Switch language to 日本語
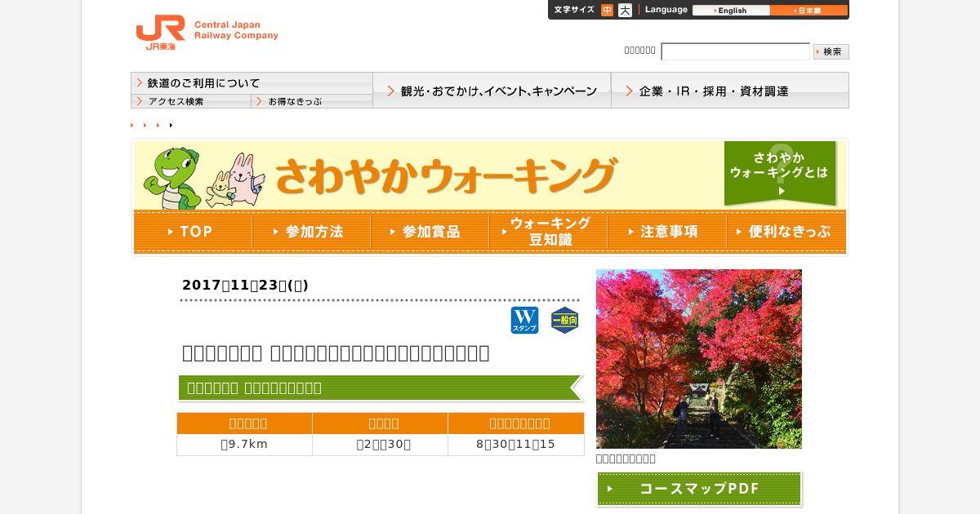 click(x=808, y=11)
